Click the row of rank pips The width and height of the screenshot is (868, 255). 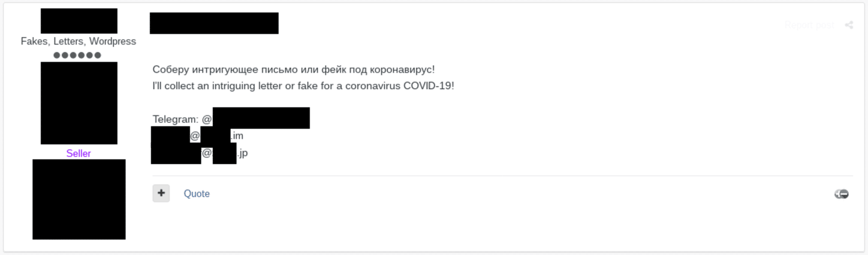77,56
